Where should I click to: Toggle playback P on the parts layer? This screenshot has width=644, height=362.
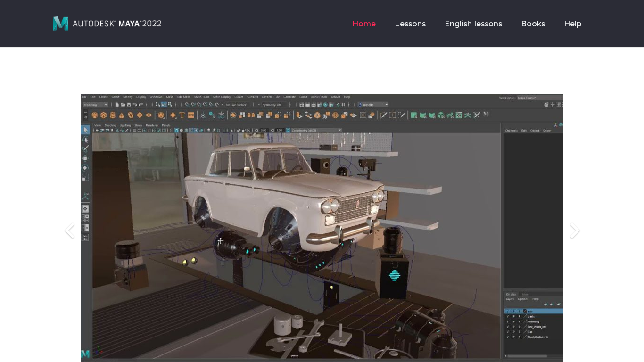(x=513, y=316)
